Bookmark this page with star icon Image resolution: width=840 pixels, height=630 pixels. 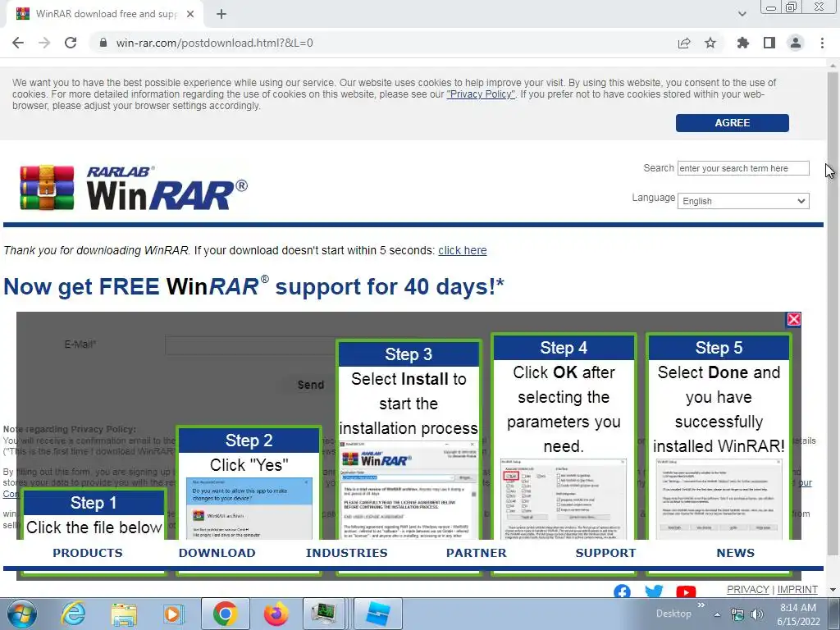[710, 43]
